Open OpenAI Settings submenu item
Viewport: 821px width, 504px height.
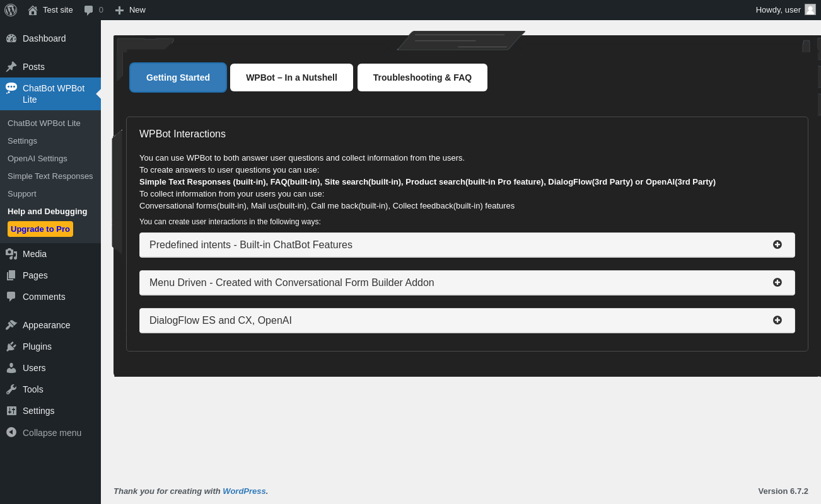[x=37, y=159]
